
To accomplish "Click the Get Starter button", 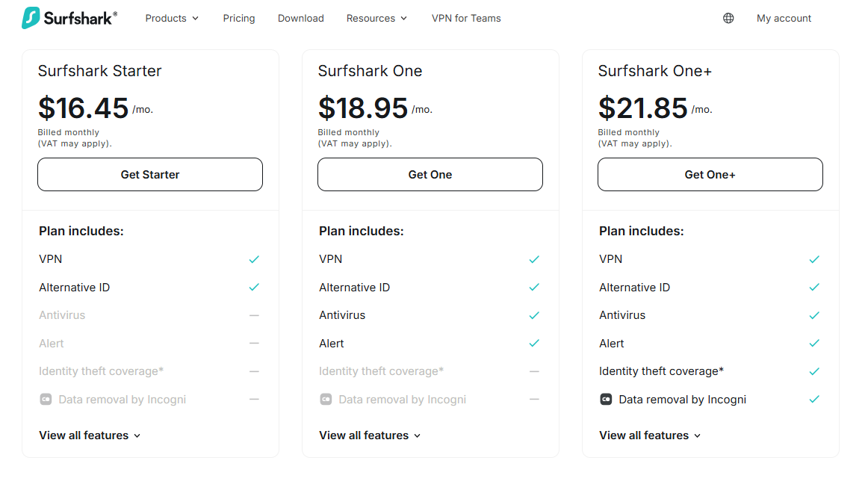I will click(150, 174).
